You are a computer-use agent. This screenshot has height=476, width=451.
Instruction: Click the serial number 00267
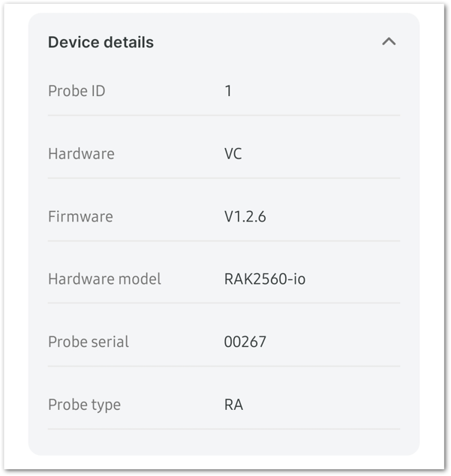pyautogui.click(x=245, y=342)
